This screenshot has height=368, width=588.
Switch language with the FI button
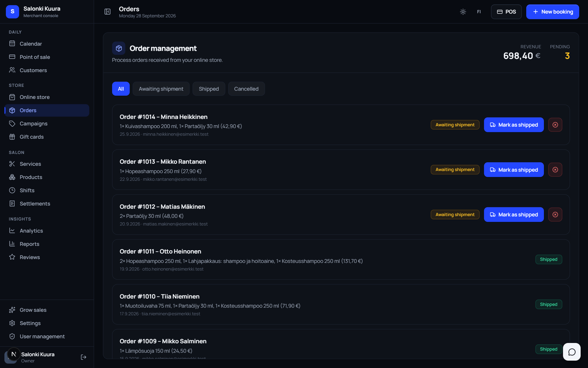(x=479, y=12)
